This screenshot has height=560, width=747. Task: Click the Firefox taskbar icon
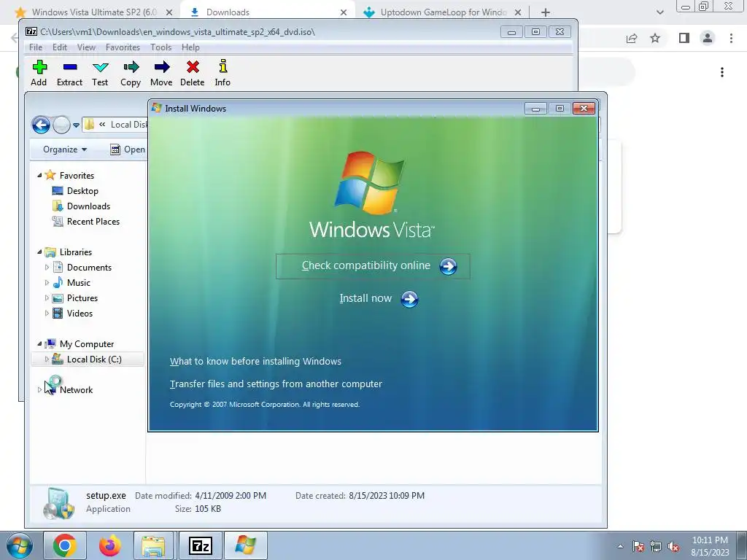point(110,545)
